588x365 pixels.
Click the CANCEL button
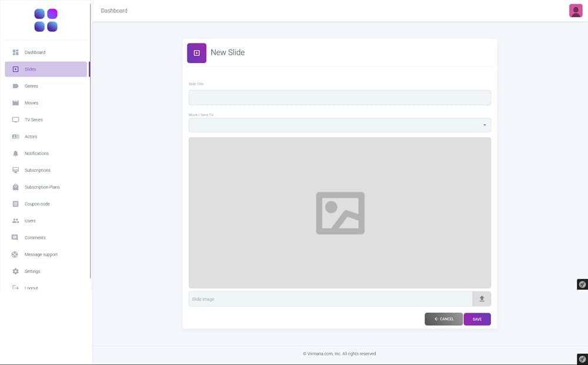tap(443, 319)
